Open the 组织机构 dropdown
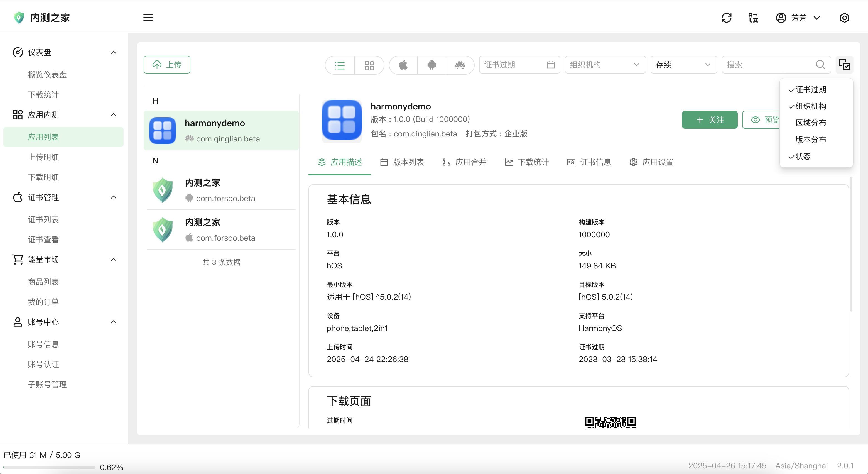 coord(605,65)
